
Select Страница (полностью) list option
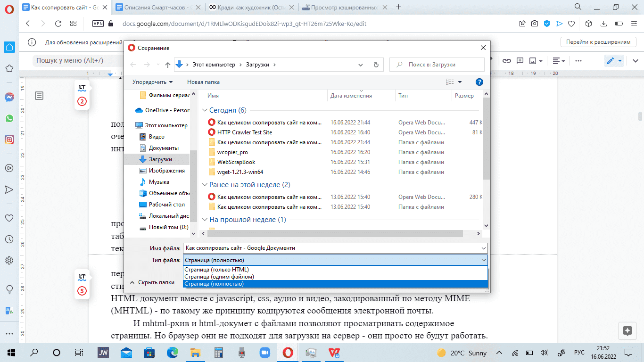[335, 284]
